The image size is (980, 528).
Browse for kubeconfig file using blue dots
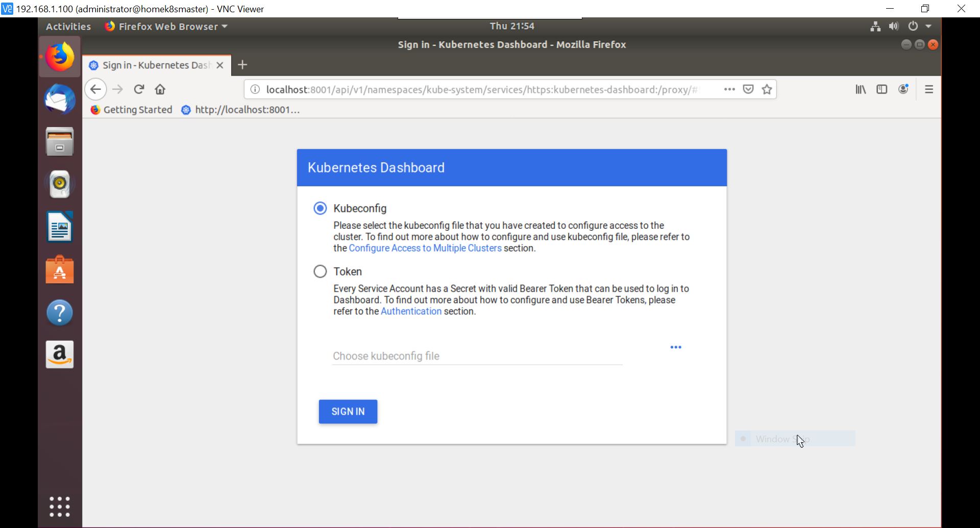click(676, 347)
